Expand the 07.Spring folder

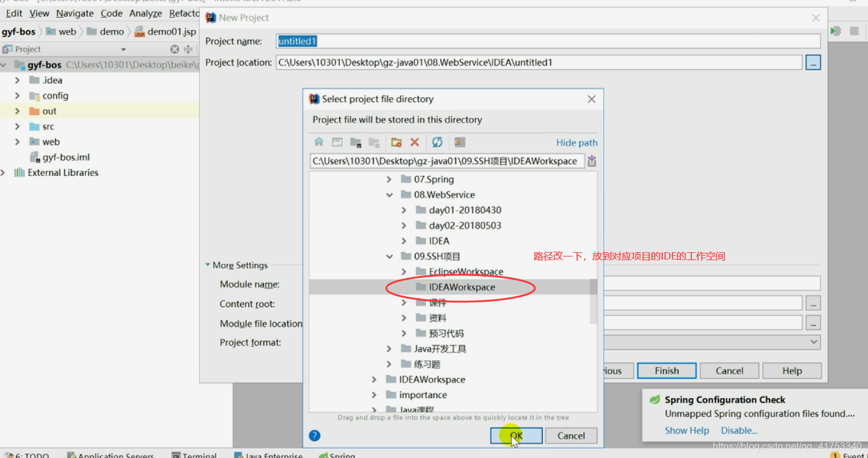pyautogui.click(x=389, y=180)
